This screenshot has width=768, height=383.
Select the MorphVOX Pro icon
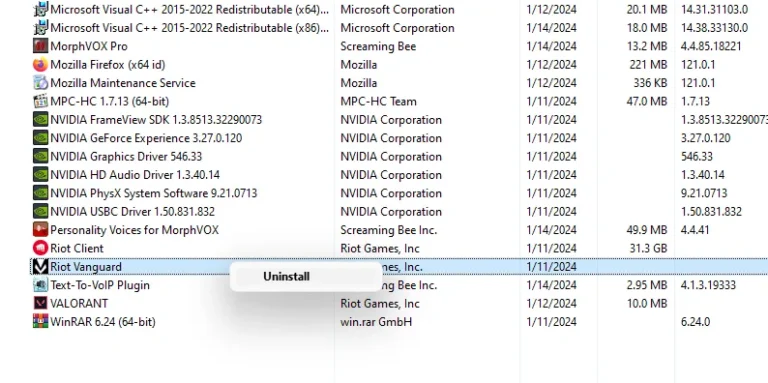[x=40, y=46]
